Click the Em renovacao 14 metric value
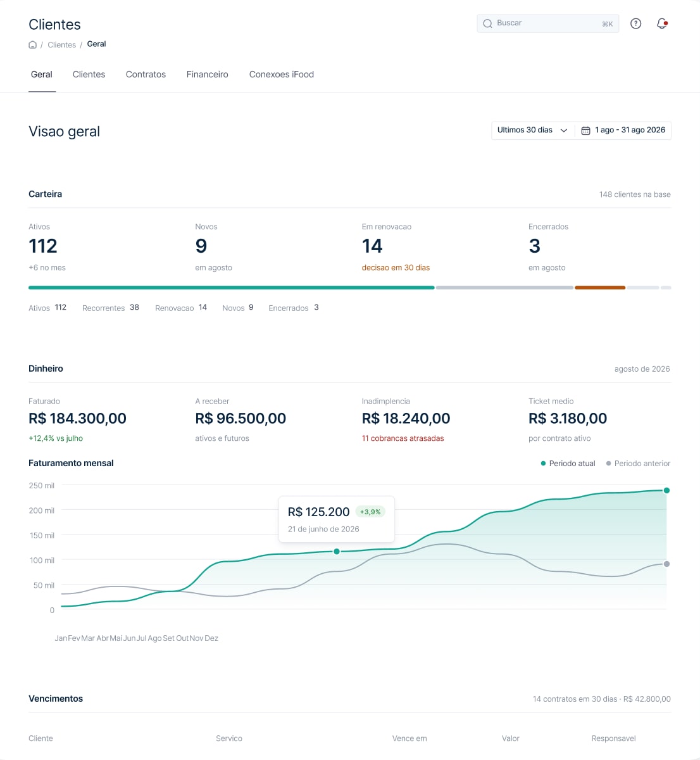Screen dimensions: 700x760 pyautogui.click(x=372, y=246)
